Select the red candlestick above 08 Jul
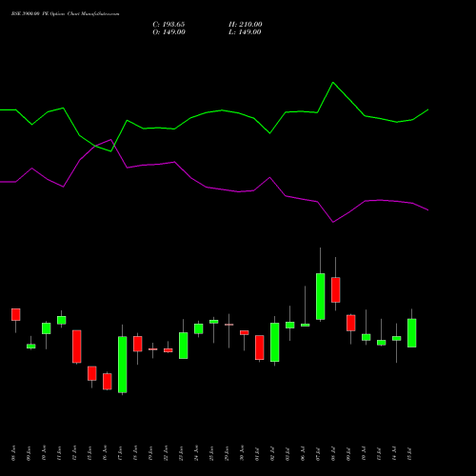476x476 pixels. (336, 289)
